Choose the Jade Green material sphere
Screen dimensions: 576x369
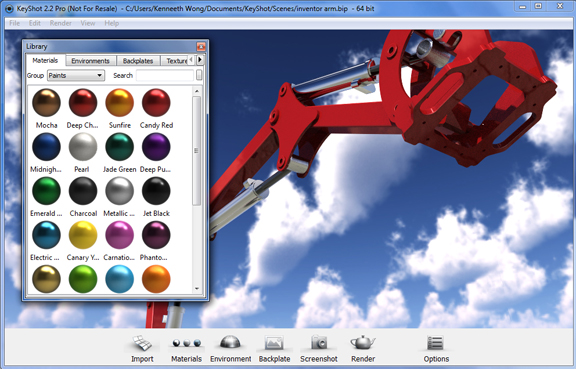click(120, 147)
